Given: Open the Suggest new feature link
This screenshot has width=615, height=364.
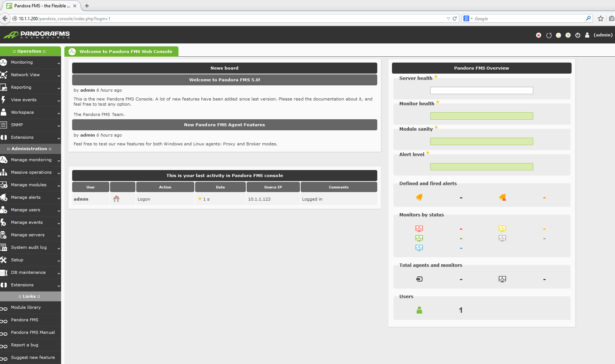Looking at the screenshot, I should tap(33, 357).
